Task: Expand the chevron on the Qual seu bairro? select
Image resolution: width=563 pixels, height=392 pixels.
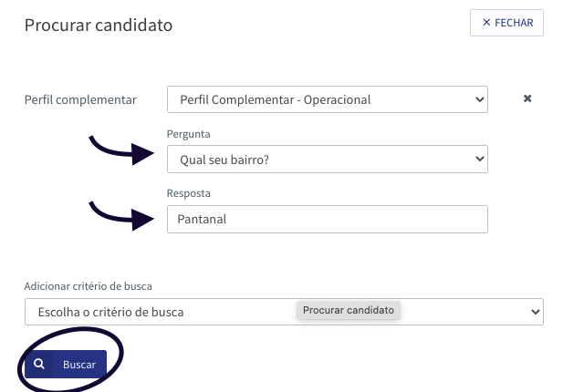Action: click(479, 159)
